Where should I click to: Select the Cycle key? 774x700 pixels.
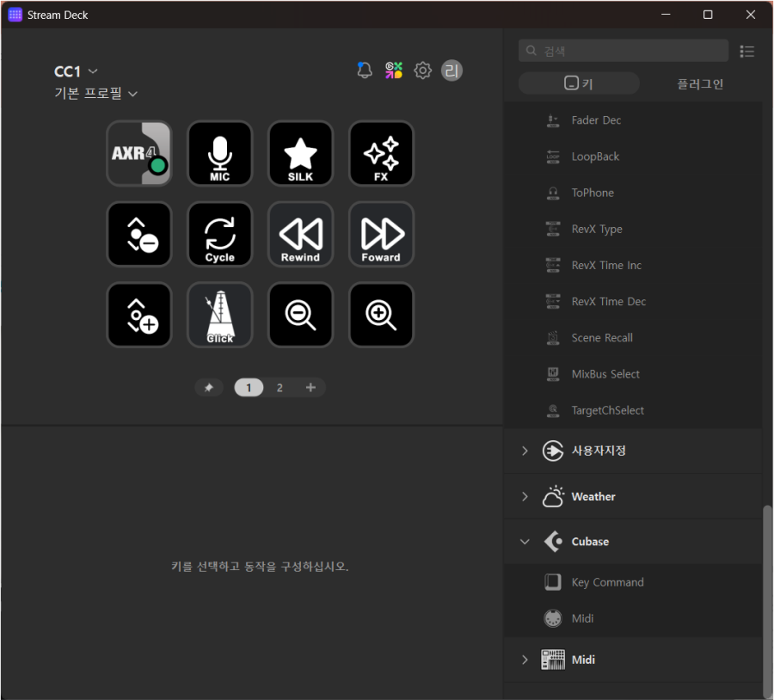click(x=219, y=234)
